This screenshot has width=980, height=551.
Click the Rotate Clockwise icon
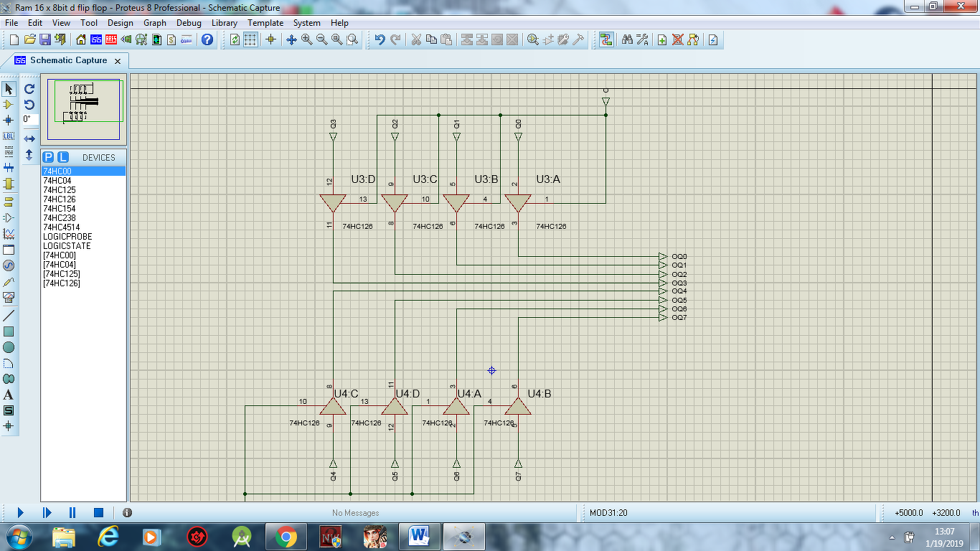29,89
